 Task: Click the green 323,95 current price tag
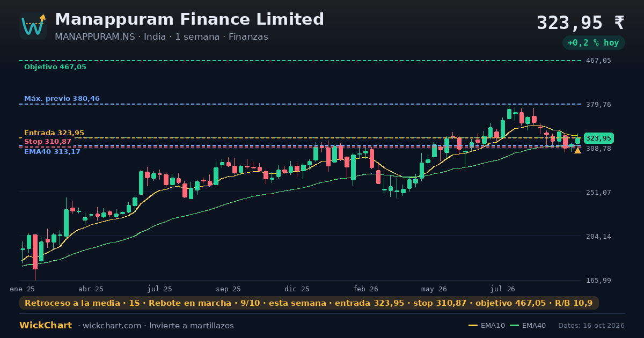[x=598, y=138]
